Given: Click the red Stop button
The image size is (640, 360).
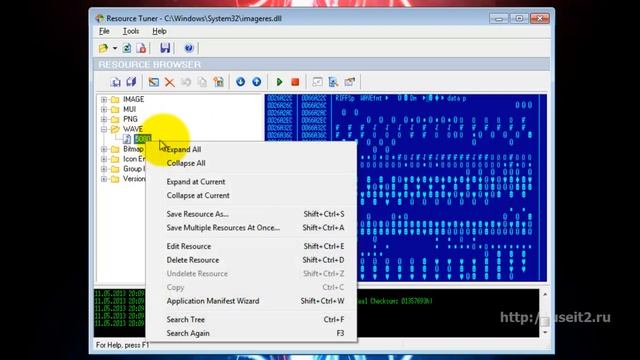Looking at the screenshot, I should pyautogui.click(x=295, y=82).
